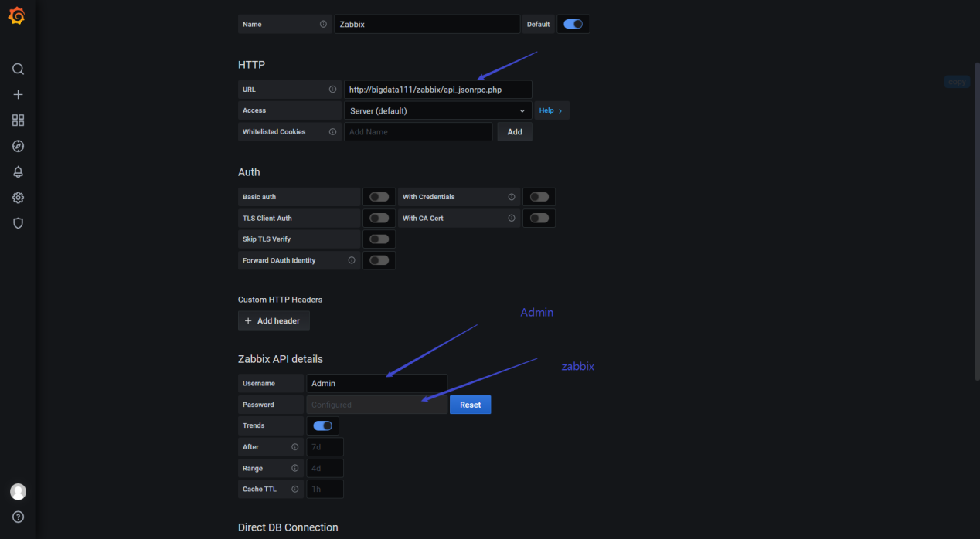Focus the URL input field
980x539 pixels.
coord(437,90)
